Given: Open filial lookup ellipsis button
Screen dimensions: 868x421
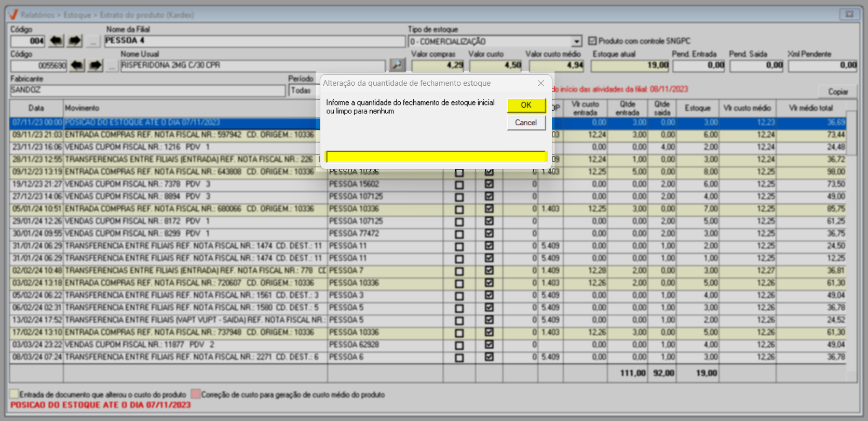Looking at the screenshot, I should tap(93, 41).
